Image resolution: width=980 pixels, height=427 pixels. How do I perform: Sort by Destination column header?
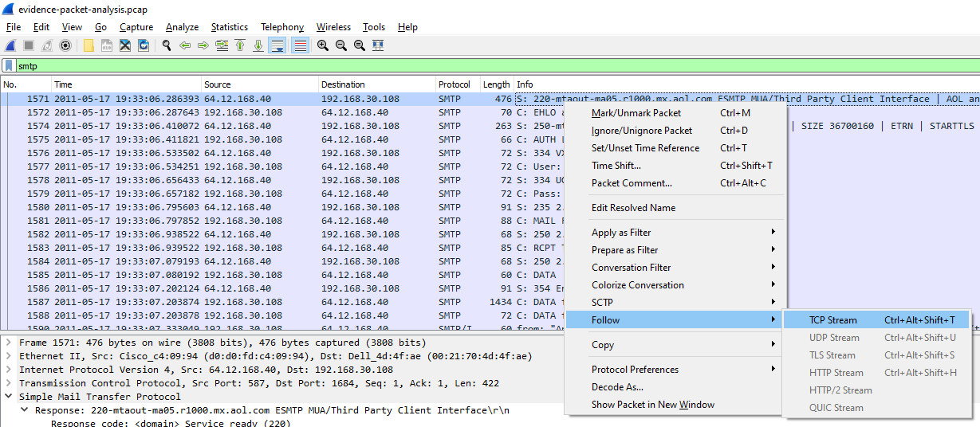click(x=377, y=84)
